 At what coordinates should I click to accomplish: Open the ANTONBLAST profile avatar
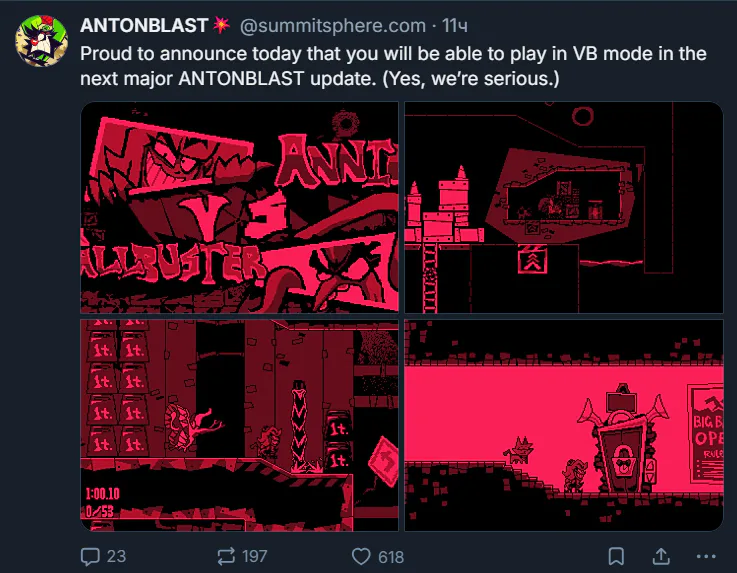click(41, 41)
